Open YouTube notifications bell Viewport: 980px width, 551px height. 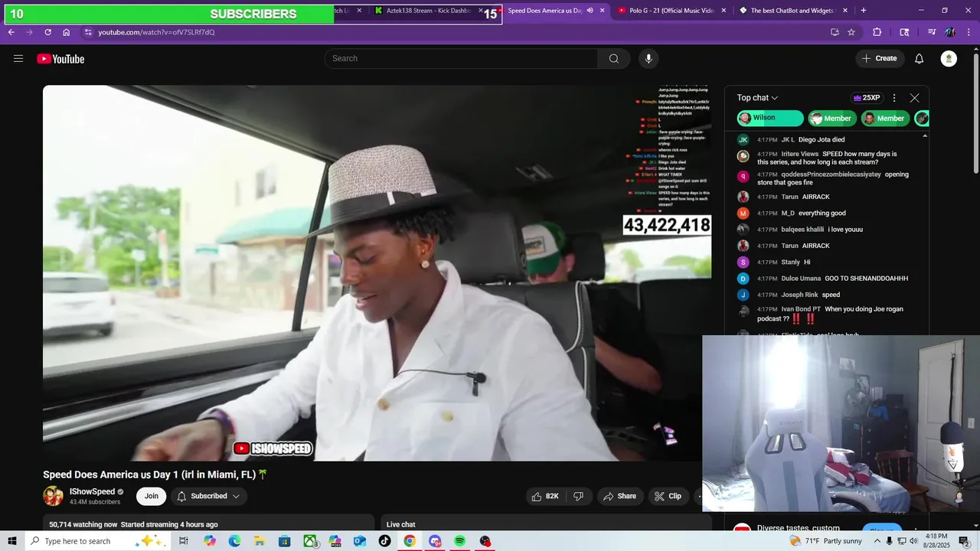pos(920,59)
